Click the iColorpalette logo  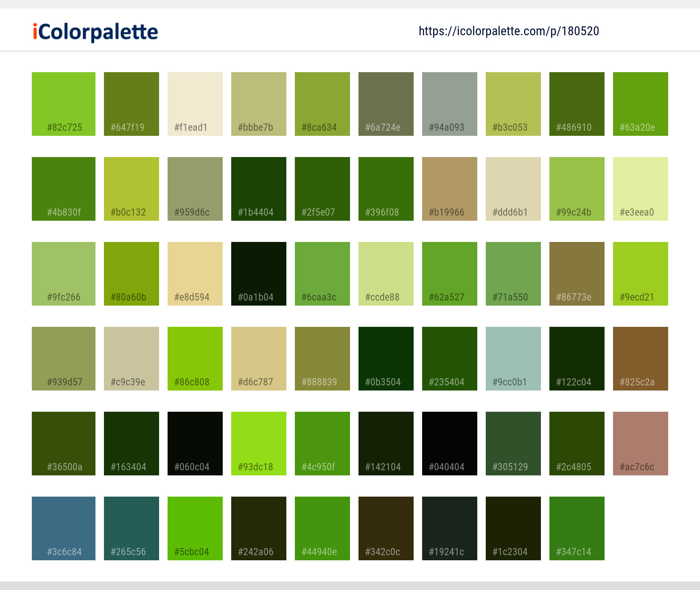coord(95,32)
